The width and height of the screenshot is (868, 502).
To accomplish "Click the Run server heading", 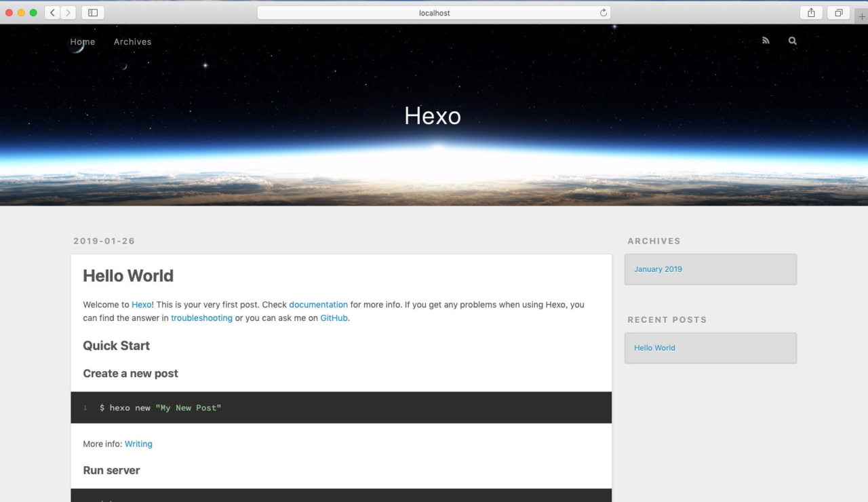I will tap(111, 471).
